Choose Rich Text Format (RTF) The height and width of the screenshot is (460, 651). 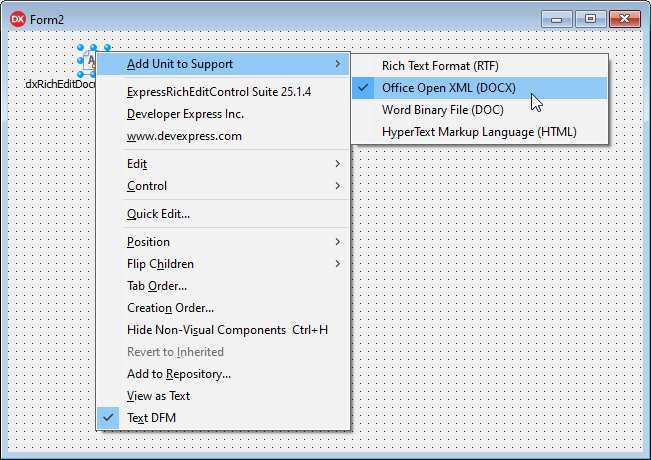click(480, 66)
